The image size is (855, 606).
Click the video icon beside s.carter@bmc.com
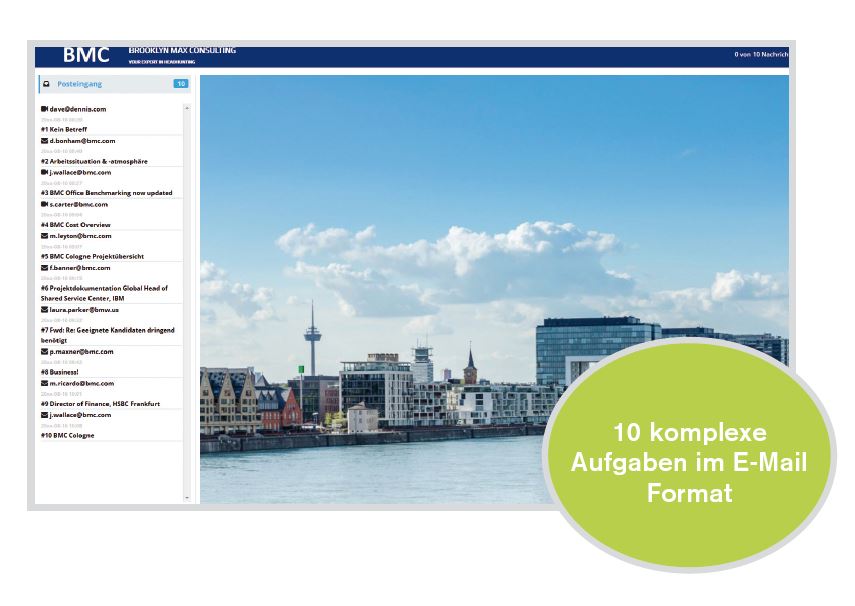coord(44,204)
